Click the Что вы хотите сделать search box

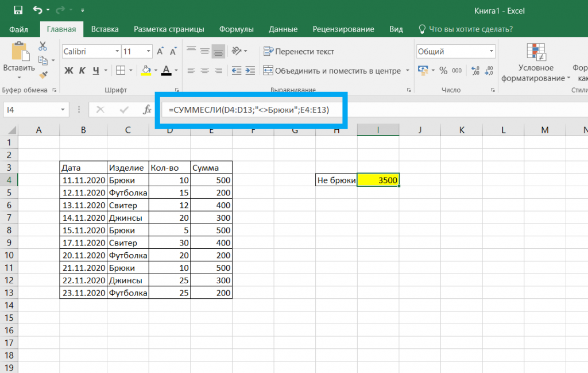point(466,29)
